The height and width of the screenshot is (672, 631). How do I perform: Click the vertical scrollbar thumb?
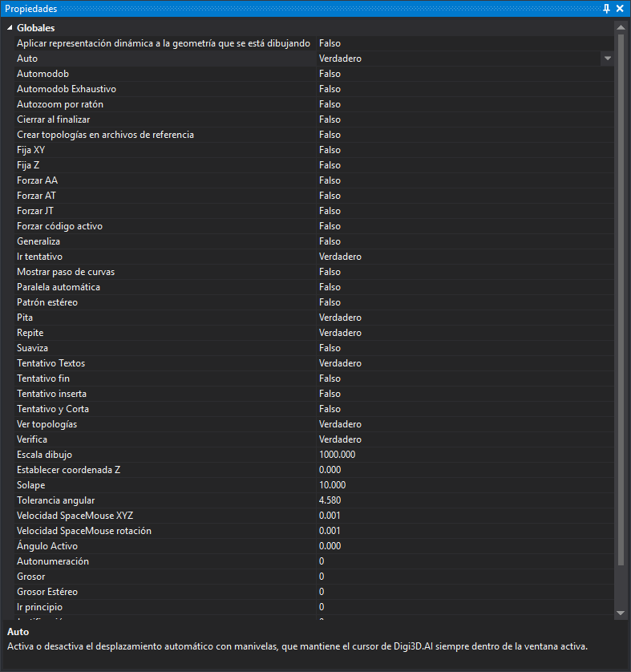point(621,300)
